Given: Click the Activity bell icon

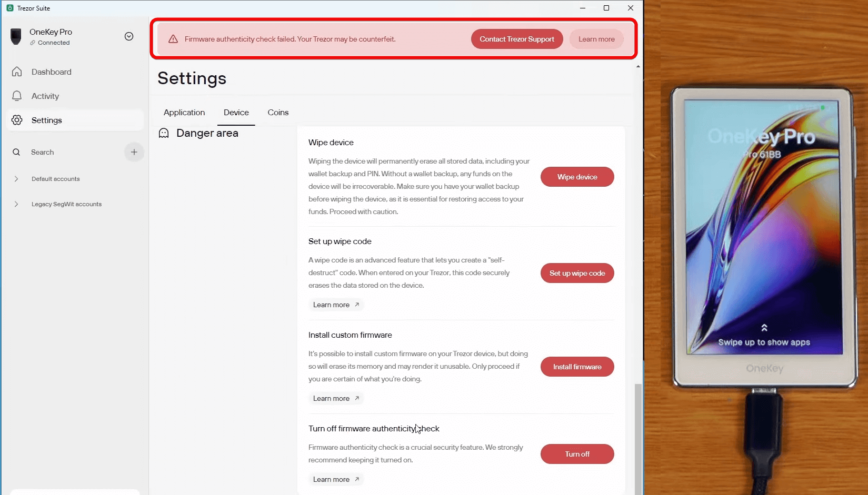Looking at the screenshot, I should (x=17, y=96).
